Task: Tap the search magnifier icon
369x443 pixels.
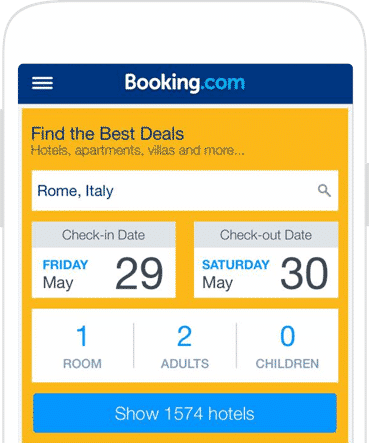Action: click(x=324, y=191)
